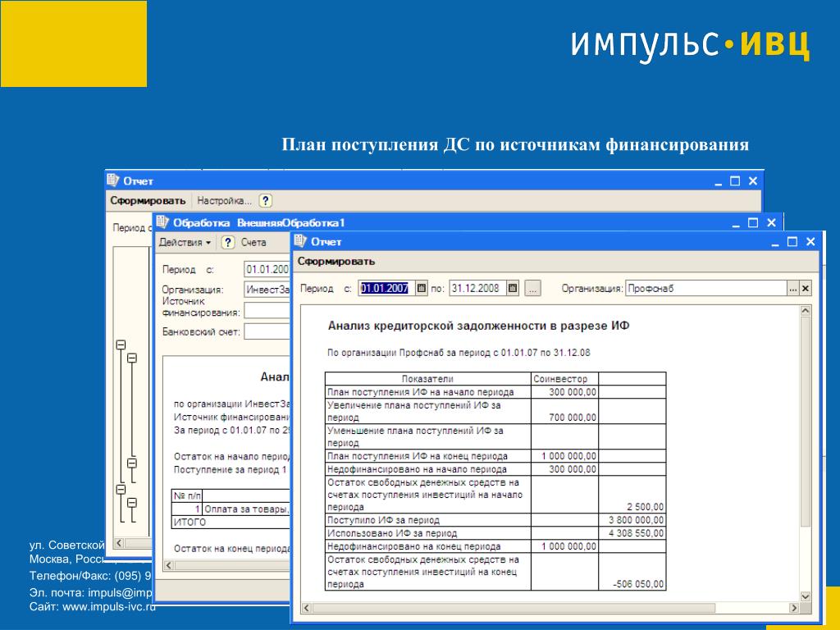Close the back Отчет window

[x=753, y=181]
